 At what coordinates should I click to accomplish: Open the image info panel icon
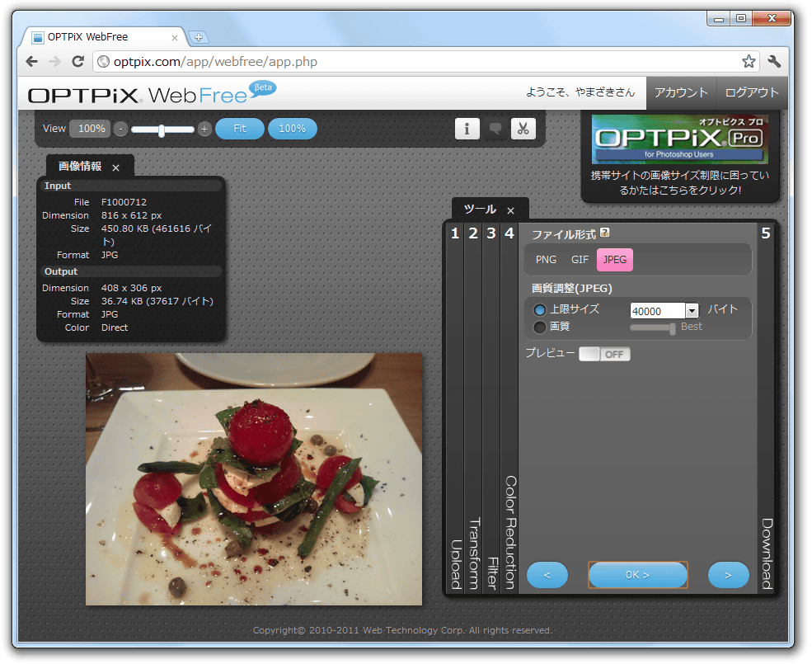[x=467, y=129]
